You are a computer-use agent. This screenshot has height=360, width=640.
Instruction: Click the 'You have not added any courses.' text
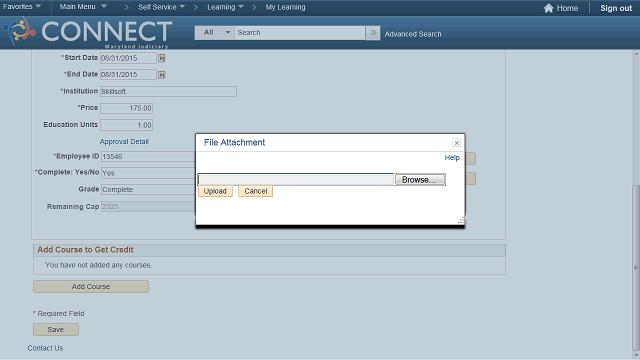(99, 265)
